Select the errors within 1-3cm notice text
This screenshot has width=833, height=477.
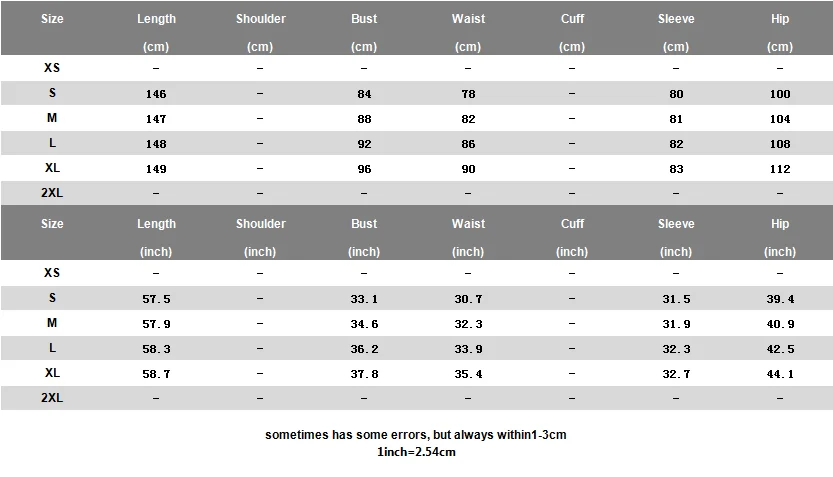coord(416,435)
